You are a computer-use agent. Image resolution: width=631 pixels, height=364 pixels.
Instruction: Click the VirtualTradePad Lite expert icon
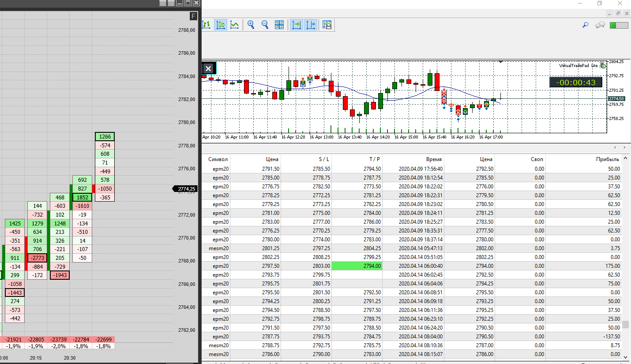pyautogui.click(x=603, y=65)
